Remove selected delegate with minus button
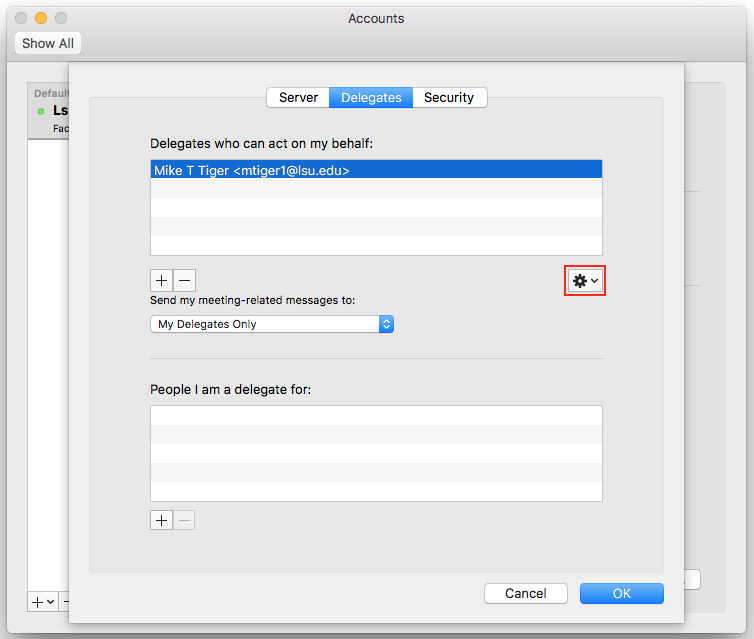The image size is (754, 639). [x=184, y=280]
